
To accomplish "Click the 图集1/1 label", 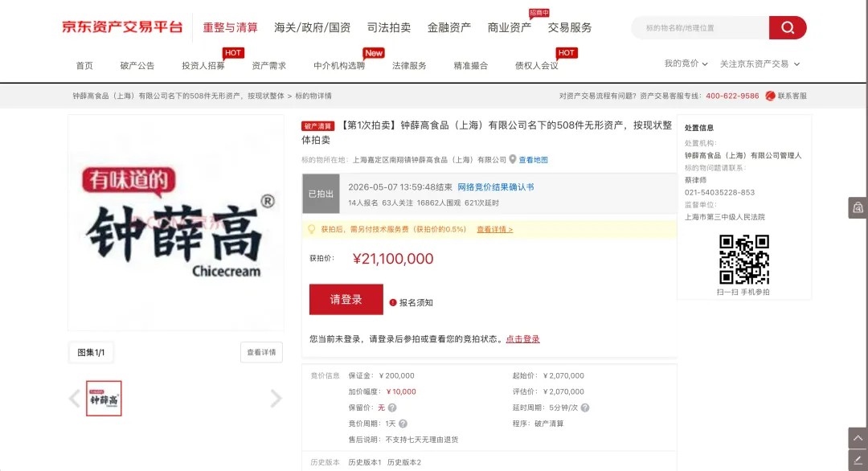I will click(x=91, y=353).
